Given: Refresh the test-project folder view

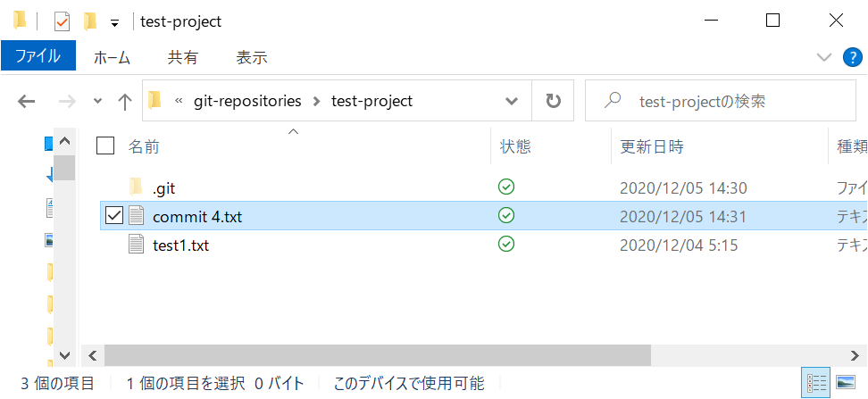Looking at the screenshot, I should 553,101.
